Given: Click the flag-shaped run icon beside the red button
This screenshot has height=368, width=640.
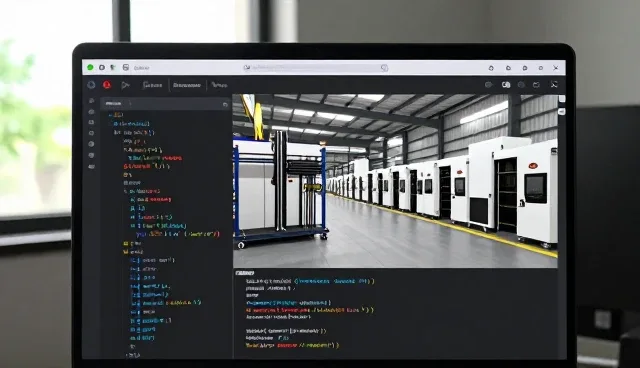Looking at the screenshot, I should 125,85.
